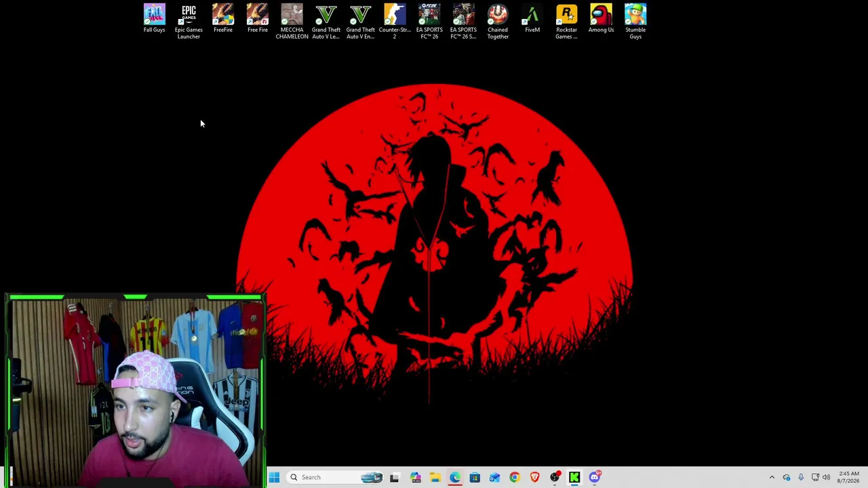
Task: Click the microphone icon in the system tray
Action: (x=801, y=477)
